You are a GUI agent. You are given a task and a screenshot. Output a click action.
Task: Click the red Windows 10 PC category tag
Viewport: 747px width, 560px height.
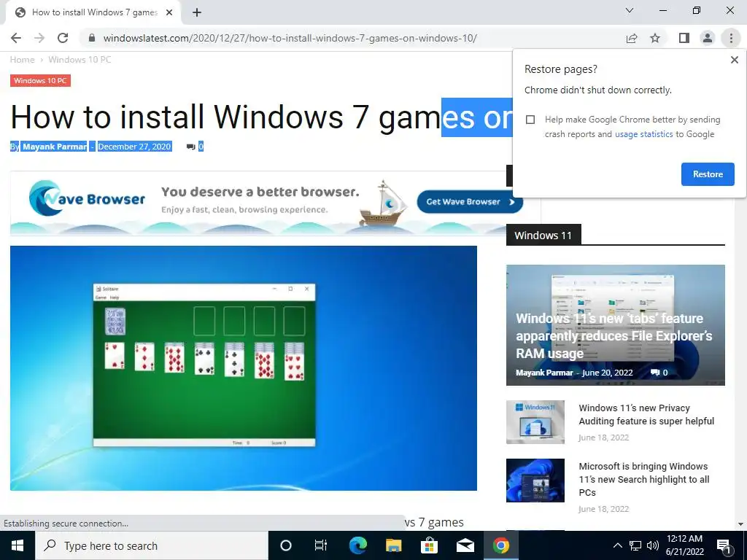[41, 80]
